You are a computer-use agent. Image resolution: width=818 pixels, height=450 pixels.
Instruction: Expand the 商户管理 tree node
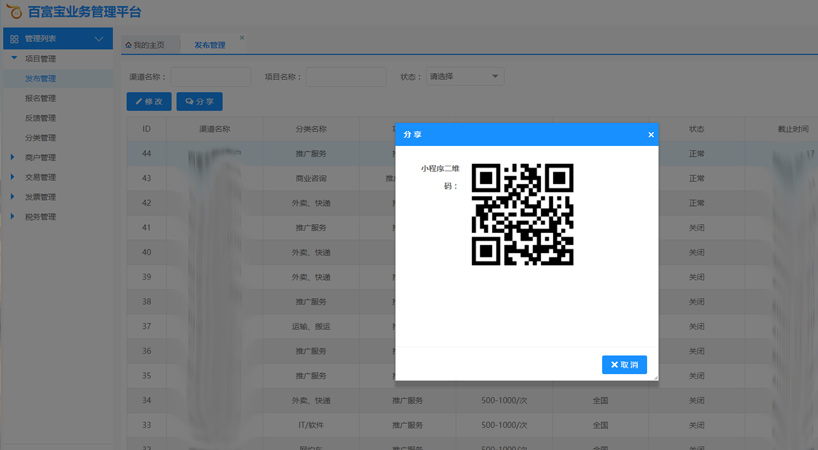tap(13, 157)
